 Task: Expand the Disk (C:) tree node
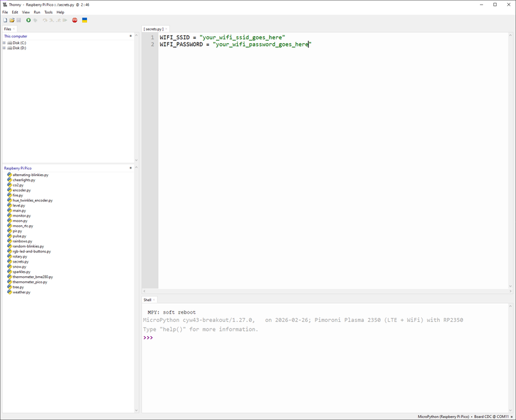5,43
